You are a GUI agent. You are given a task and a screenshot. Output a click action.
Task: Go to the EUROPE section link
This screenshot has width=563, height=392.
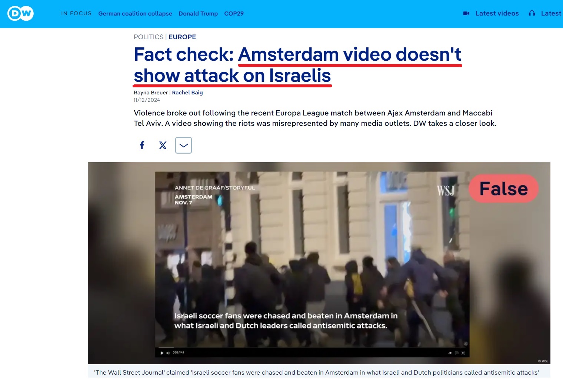[x=182, y=37]
